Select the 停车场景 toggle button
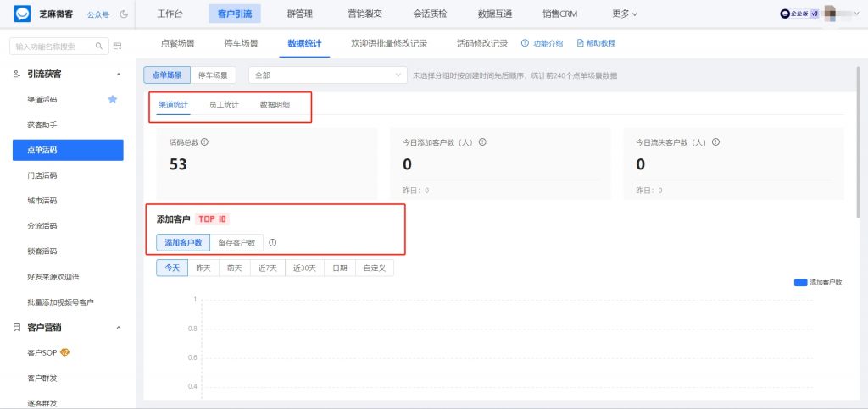Screen dimensions: 868x409 click(x=213, y=75)
